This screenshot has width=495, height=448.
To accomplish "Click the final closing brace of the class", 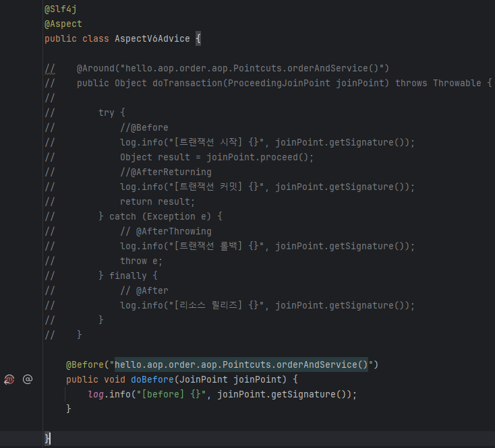I will click(47, 439).
